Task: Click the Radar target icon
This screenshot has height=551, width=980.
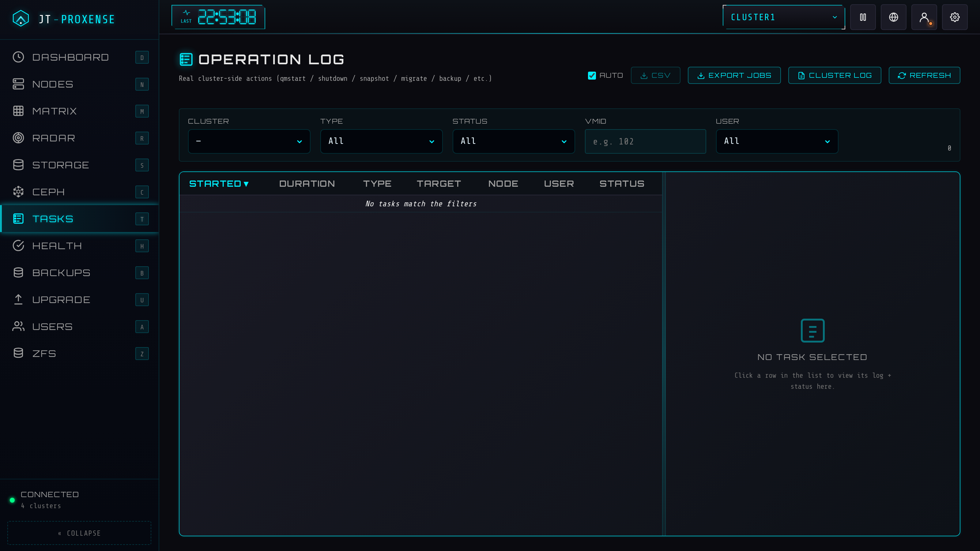Action: coord(18,138)
